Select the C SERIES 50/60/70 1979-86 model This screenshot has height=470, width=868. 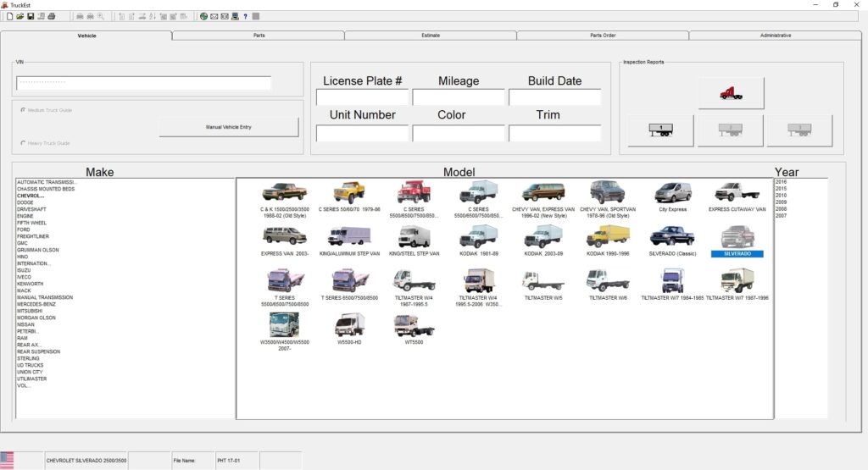pos(349,197)
